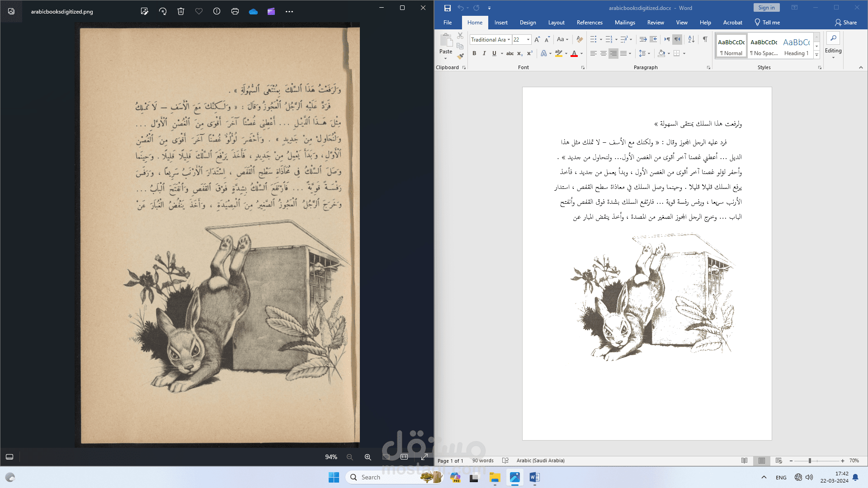
Task: Open the Review tab
Action: (656, 23)
